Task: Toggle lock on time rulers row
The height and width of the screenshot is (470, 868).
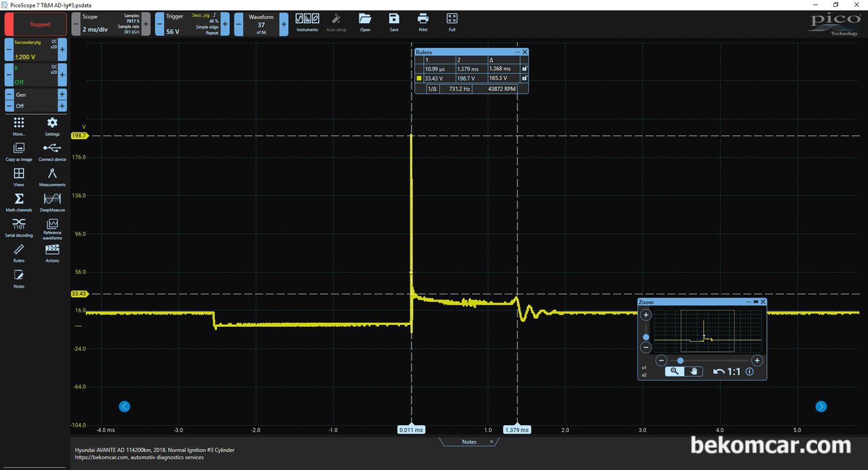Action: tap(524, 69)
